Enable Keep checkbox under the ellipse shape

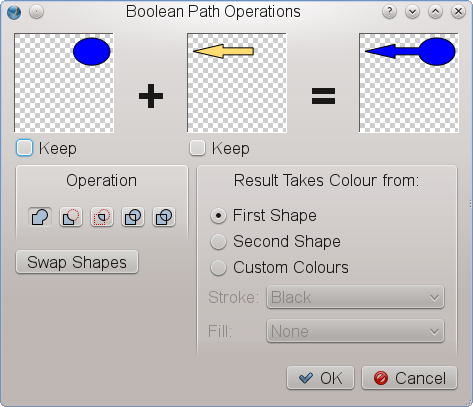[24, 148]
